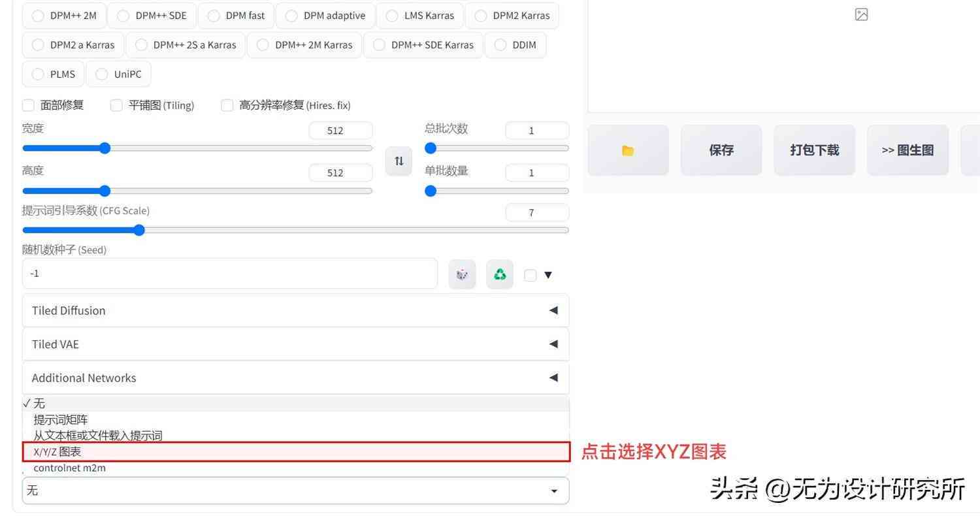Click the CFG Scale value field 7
The height and width of the screenshot is (516, 980).
point(537,212)
